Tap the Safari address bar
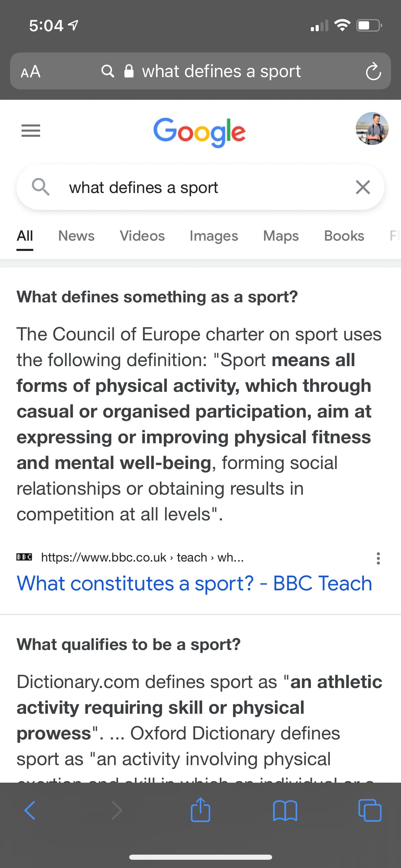This screenshot has height=868, width=401. pyautogui.click(x=221, y=72)
